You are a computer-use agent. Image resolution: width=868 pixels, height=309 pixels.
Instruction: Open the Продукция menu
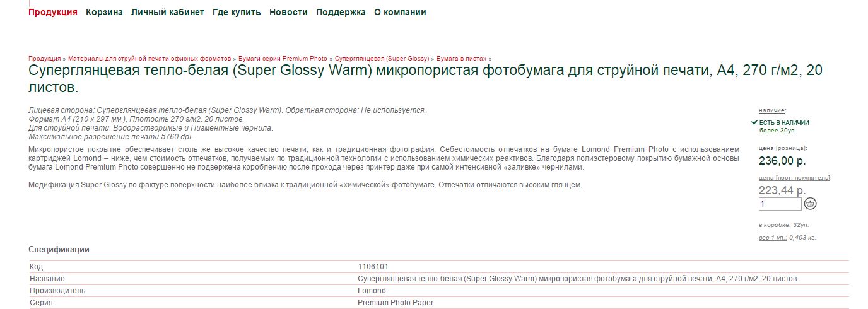click(x=53, y=12)
